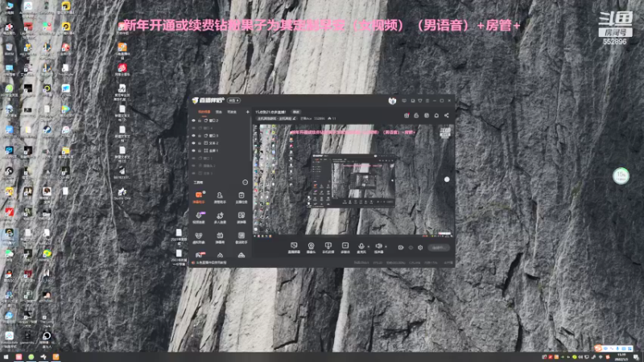This screenshot has height=362, width=644.
Task: Open the streamer avatar in title bar
Action: [392, 101]
